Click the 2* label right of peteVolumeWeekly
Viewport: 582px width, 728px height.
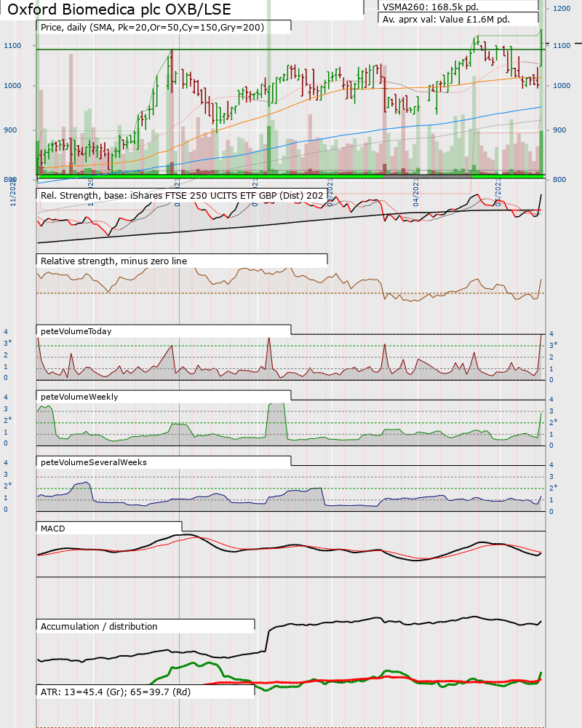pos(554,422)
